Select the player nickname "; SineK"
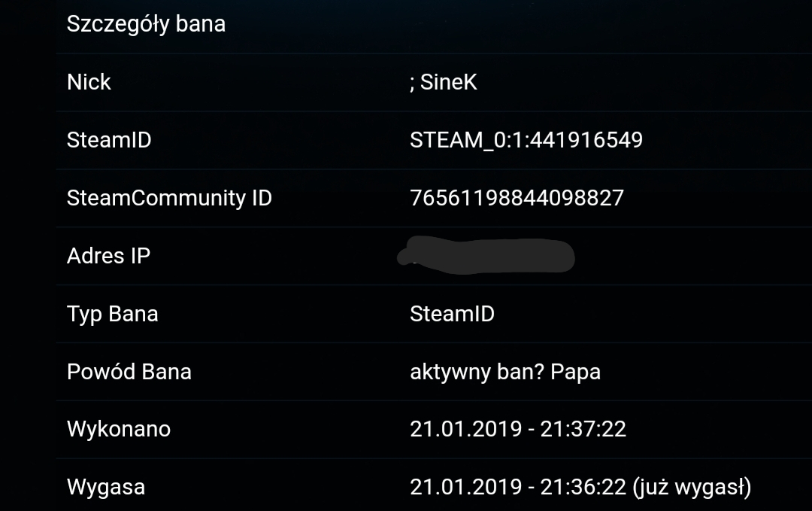This screenshot has height=511, width=812. [x=443, y=82]
